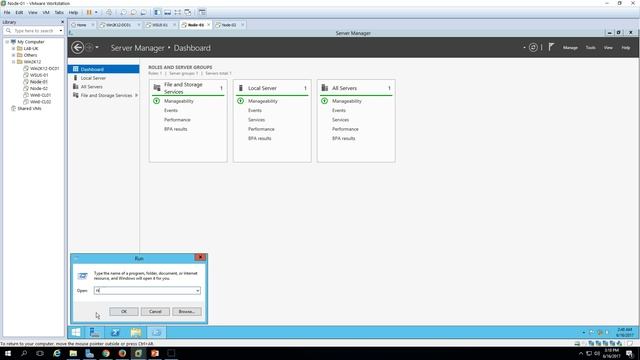Expand the LAB-UK folder in Library
Viewport: 640px width, 360px height.
tap(13, 48)
